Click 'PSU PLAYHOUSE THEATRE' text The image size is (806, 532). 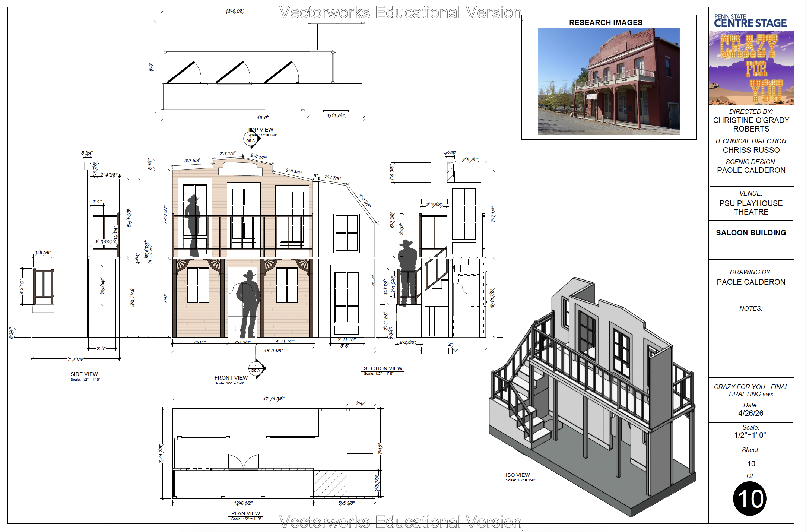751,208
